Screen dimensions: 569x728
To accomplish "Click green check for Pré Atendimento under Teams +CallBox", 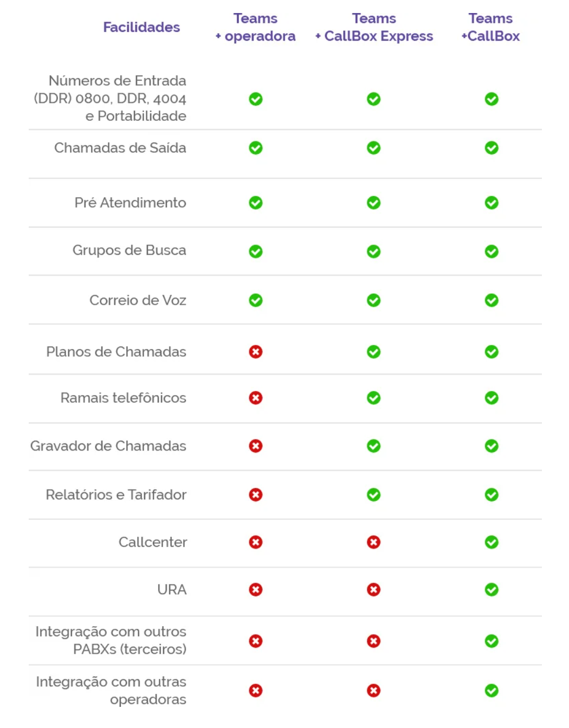I will pos(492,203).
